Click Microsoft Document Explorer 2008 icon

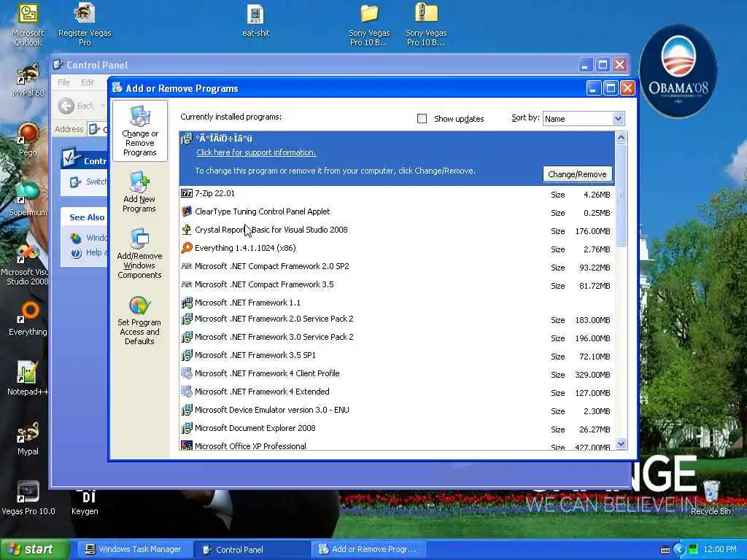pyautogui.click(x=187, y=427)
